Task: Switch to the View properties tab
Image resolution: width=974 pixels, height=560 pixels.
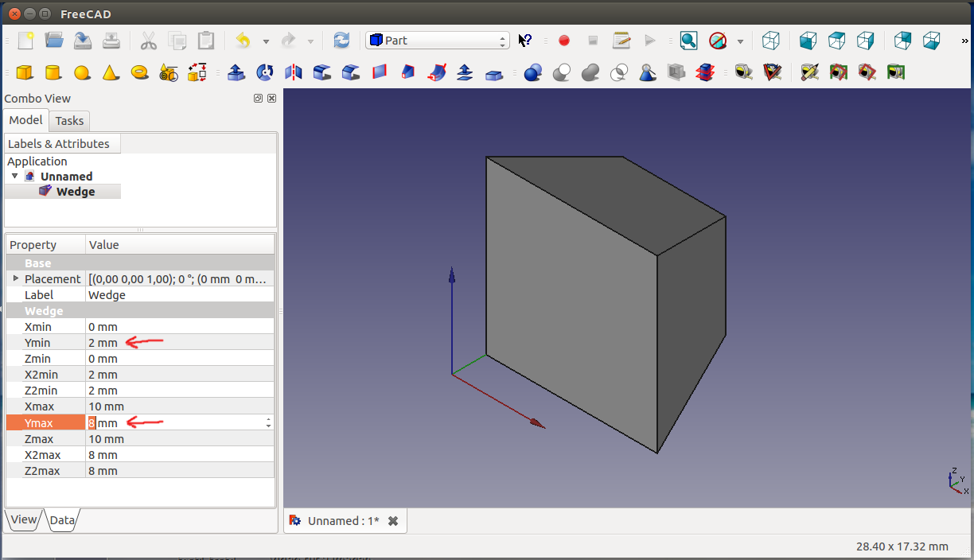Action: [23, 519]
